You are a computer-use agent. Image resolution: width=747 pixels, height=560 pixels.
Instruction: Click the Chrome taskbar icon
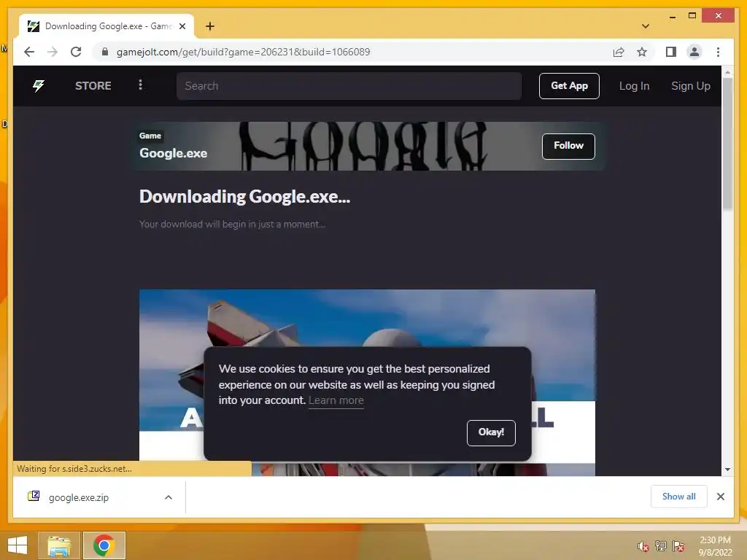(x=104, y=545)
